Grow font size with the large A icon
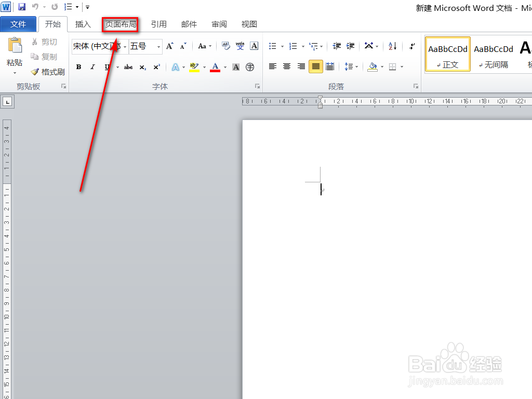532x399 pixels. tap(170, 46)
